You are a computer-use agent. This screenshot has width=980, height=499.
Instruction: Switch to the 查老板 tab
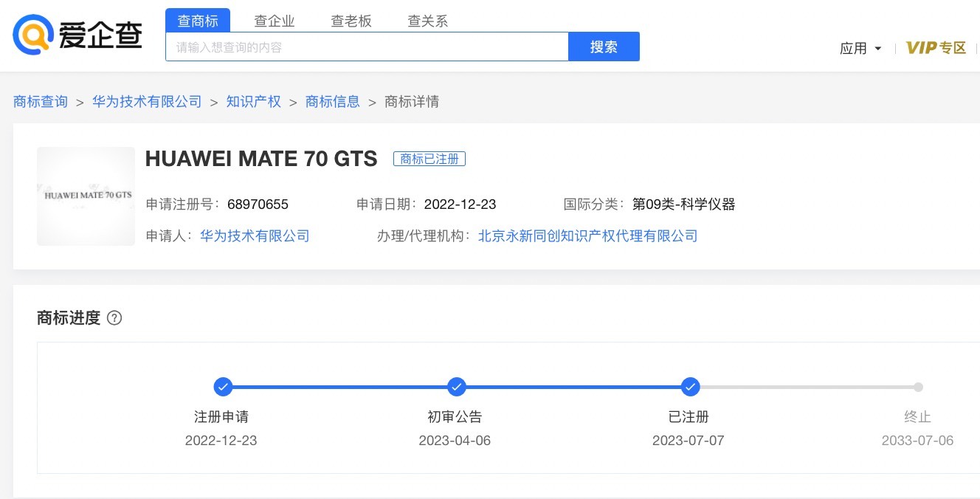click(x=351, y=21)
